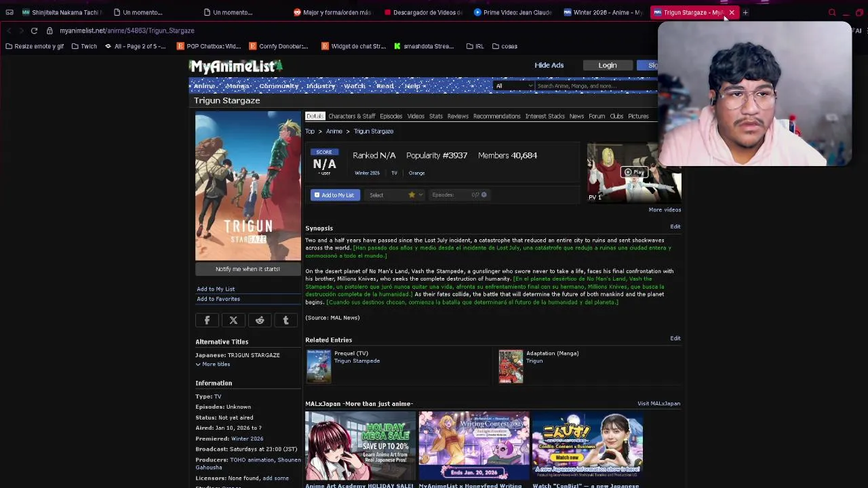Switch to the News tab
Image resolution: width=868 pixels, height=488 pixels.
tap(576, 116)
